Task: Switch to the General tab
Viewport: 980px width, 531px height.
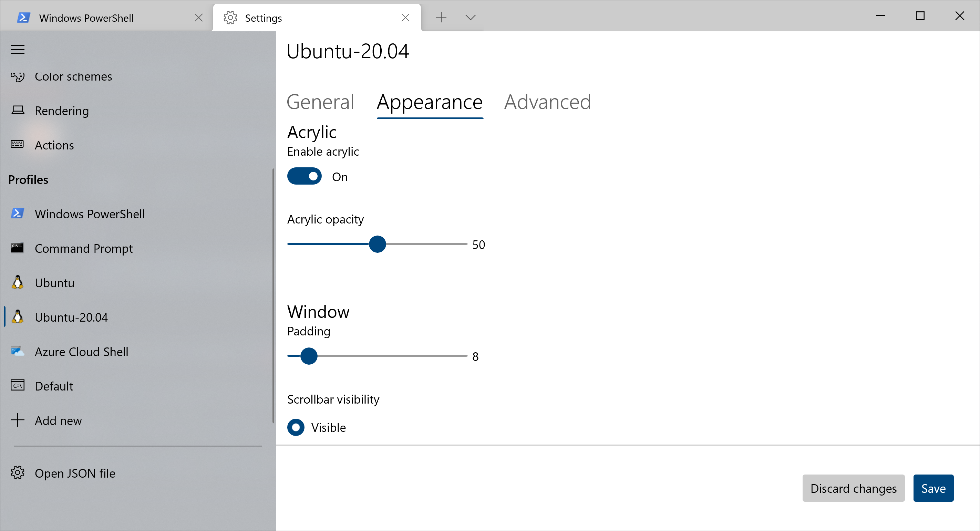Action: (x=320, y=102)
